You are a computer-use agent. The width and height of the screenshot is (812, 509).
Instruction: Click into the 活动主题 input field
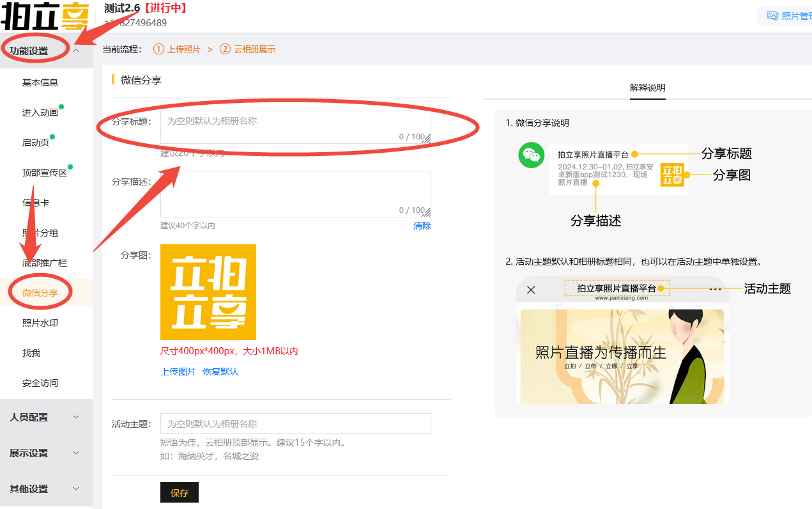[295, 423]
